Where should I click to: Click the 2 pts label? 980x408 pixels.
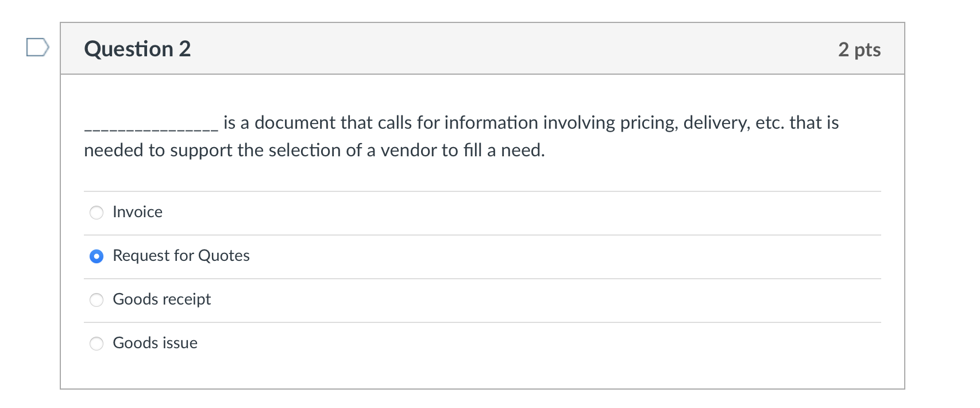pyautogui.click(x=859, y=50)
